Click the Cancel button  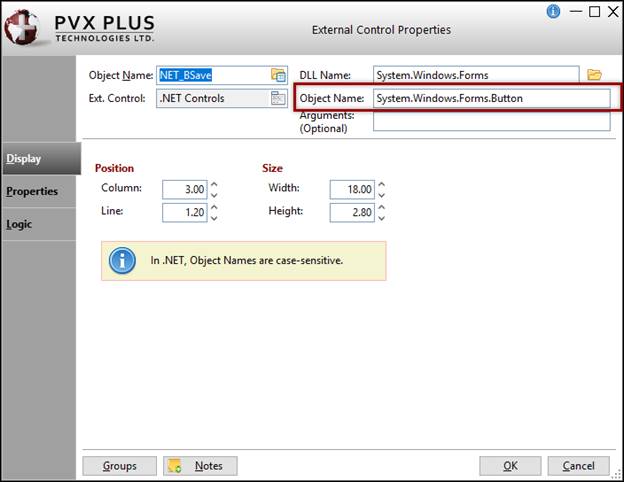click(578, 466)
